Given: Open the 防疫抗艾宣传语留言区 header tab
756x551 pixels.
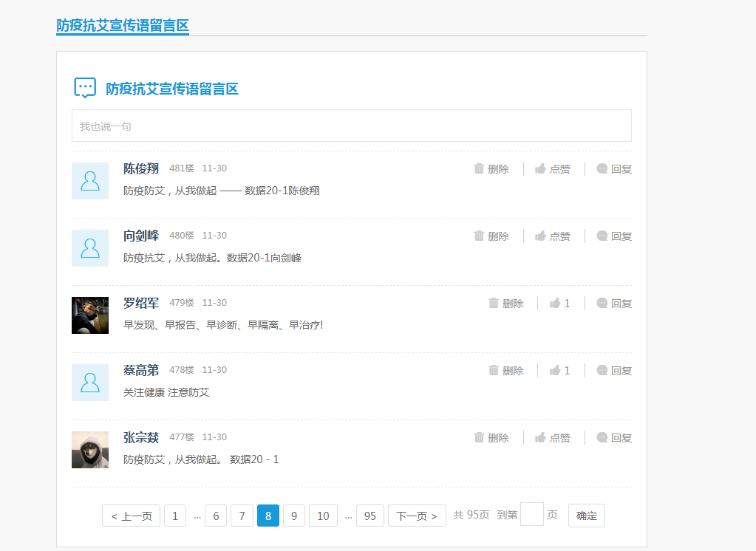Looking at the screenshot, I should (123, 25).
